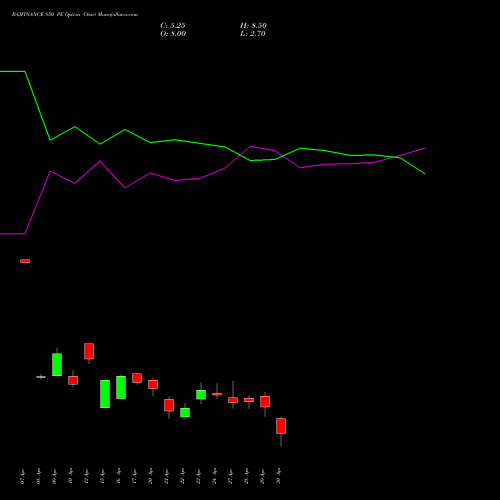The height and width of the screenshot is (500, 500).
Task: Click the 22 Apr date label
Action: click(183, 476)
